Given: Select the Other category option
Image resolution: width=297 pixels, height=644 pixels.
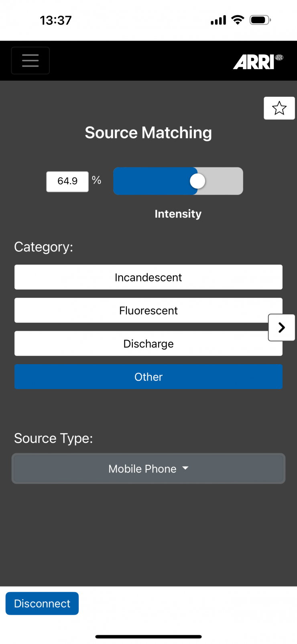Looking at the screenshot, I should click(x=148, y=377).
